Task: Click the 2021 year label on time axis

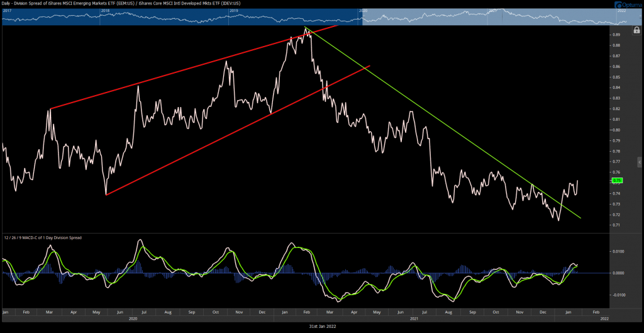Action: pyautogui.click(x=414, y=318)
